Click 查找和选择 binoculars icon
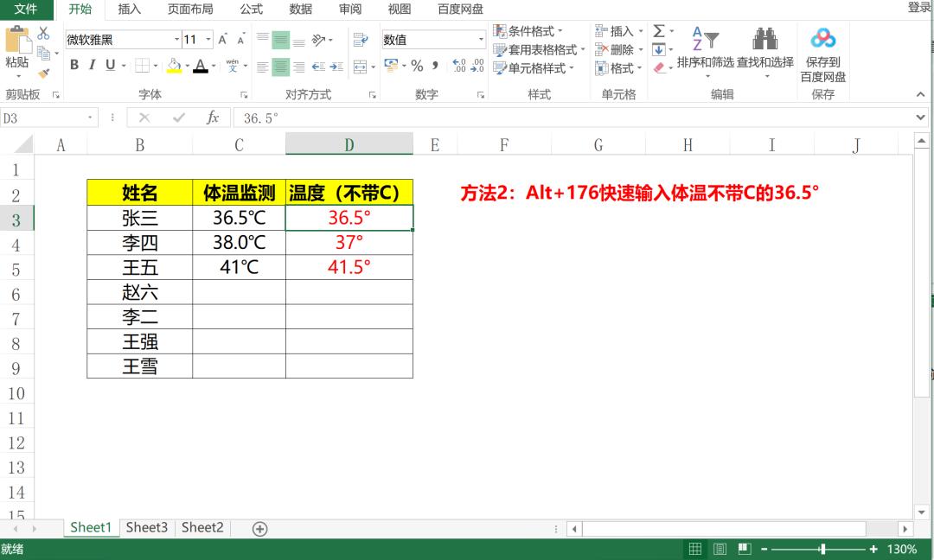 764,39
